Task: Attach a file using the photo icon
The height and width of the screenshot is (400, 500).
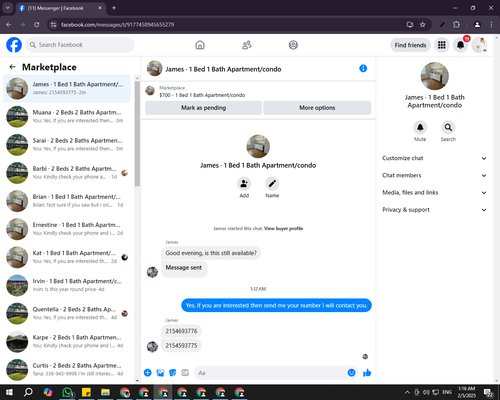Action: click(x=160, y=373)
